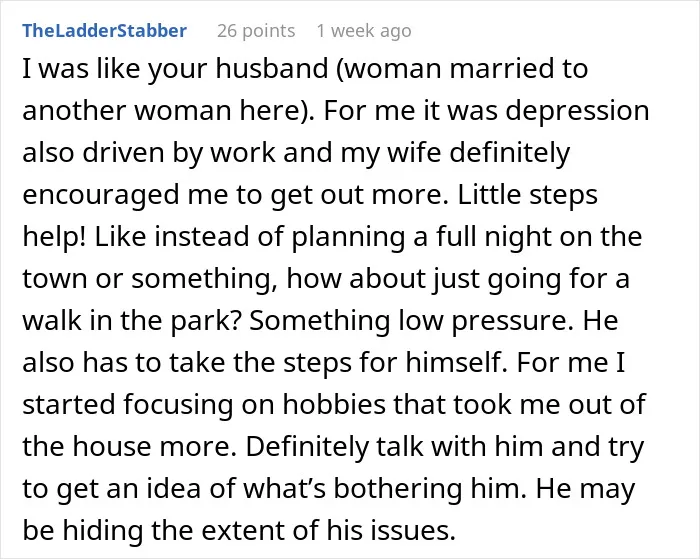
Task: Open TheLadderStabber's user profile
Action: point(104,31)
